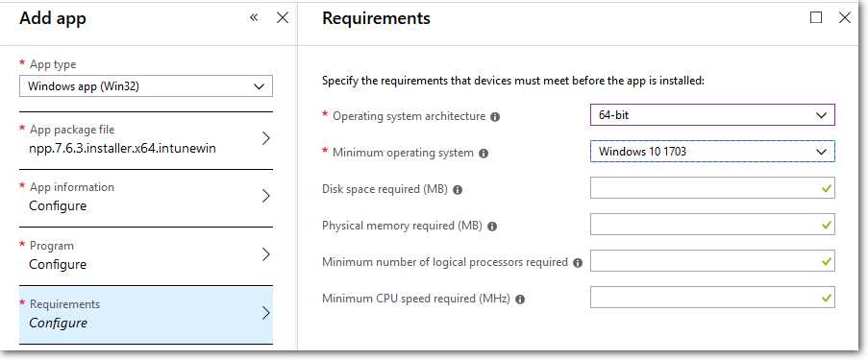Open Minimum operating system dropdown
The width and height of the screenshot is (868, 360).
coord(712,152)
